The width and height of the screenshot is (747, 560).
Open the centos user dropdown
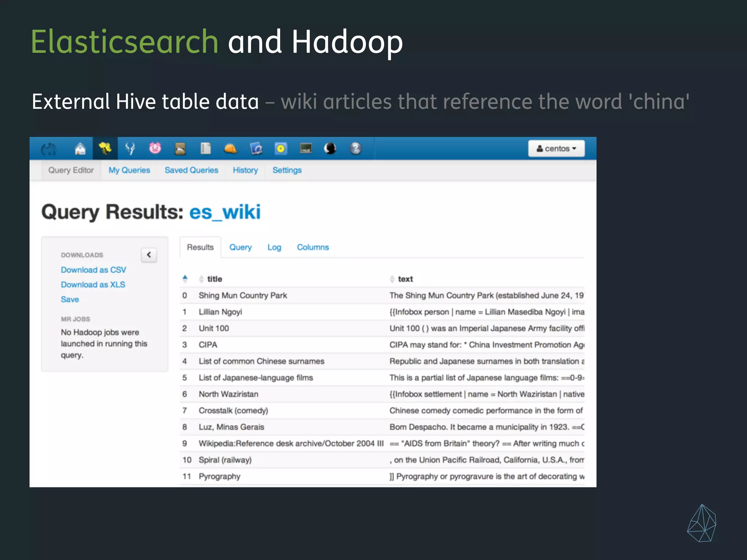[556, 149]
